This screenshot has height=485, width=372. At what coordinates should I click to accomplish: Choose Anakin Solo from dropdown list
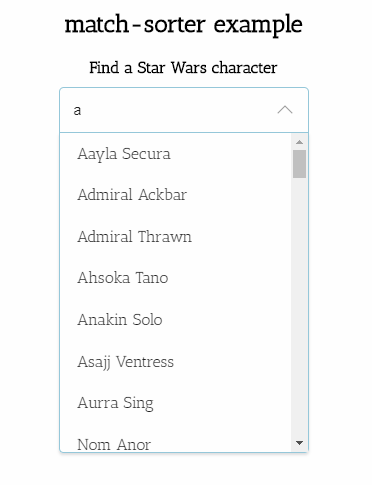click(175, 320)
